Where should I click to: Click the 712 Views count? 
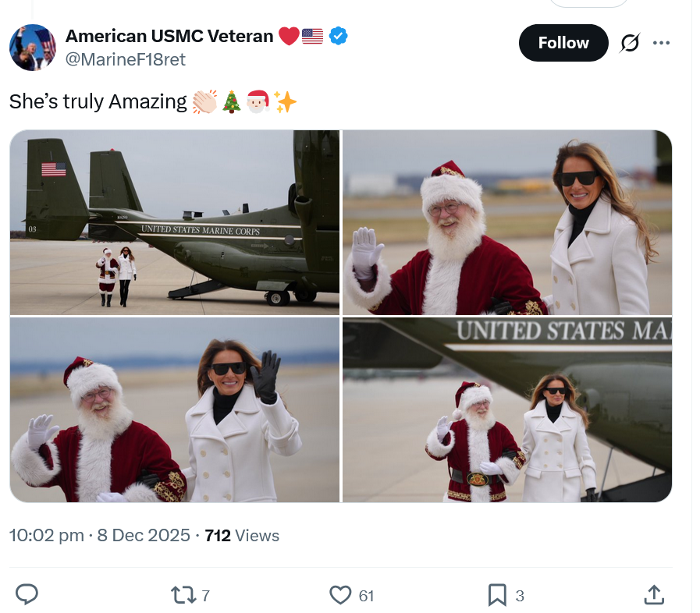pyautogui.click(x=242, y=535)
